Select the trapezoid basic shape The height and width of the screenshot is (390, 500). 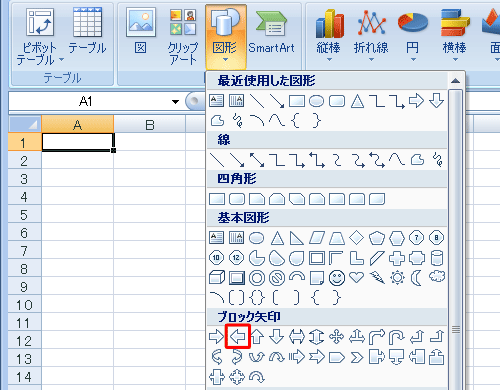click(337, 238)
